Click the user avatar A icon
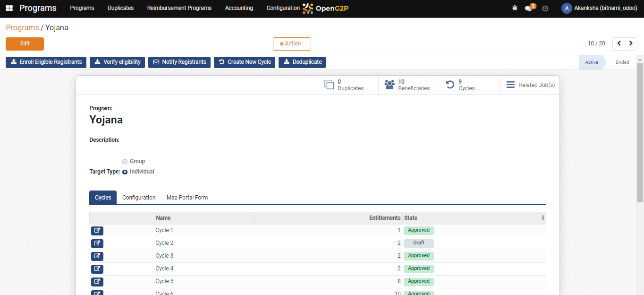Viewport: 644px width, 295px height. (x=567, y=8)
